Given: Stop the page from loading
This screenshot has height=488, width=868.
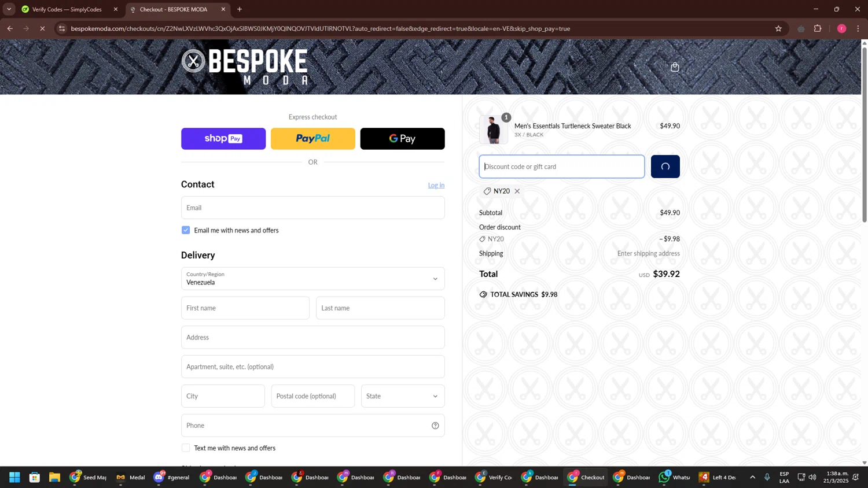Looking at the screenshot, I should tap(42, 28).
